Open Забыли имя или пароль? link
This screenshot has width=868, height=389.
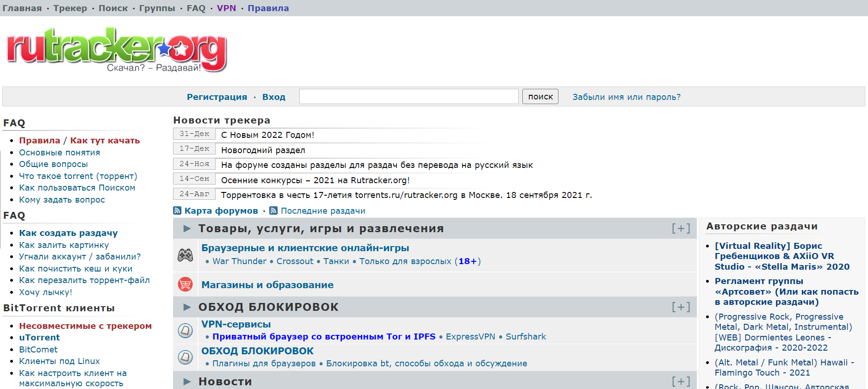627,97
